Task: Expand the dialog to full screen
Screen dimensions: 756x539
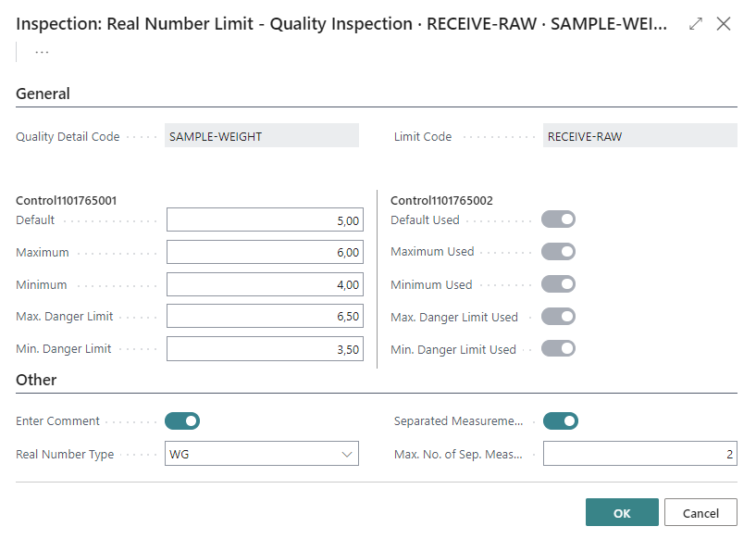Action: click(x=696, y=24)
